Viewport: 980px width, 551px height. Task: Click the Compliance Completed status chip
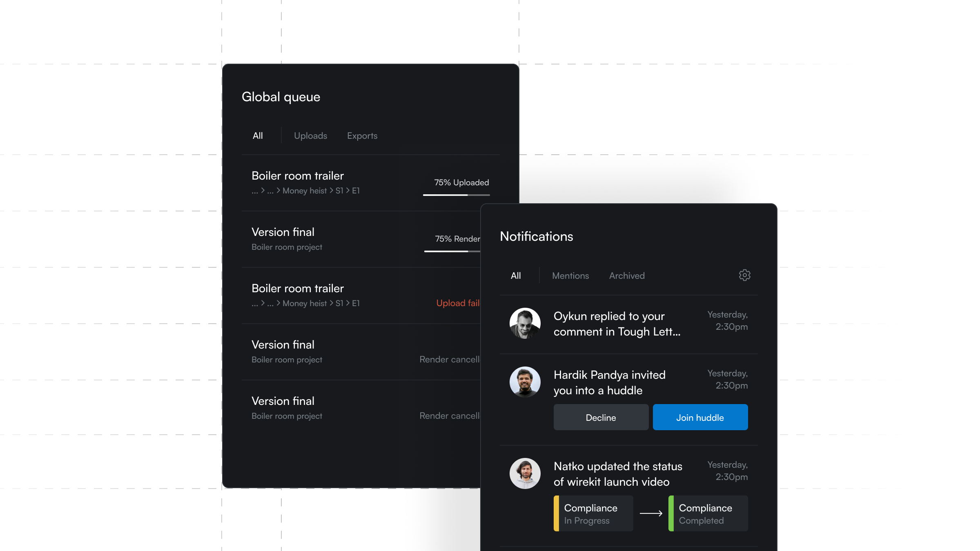(x=708, y=513)
